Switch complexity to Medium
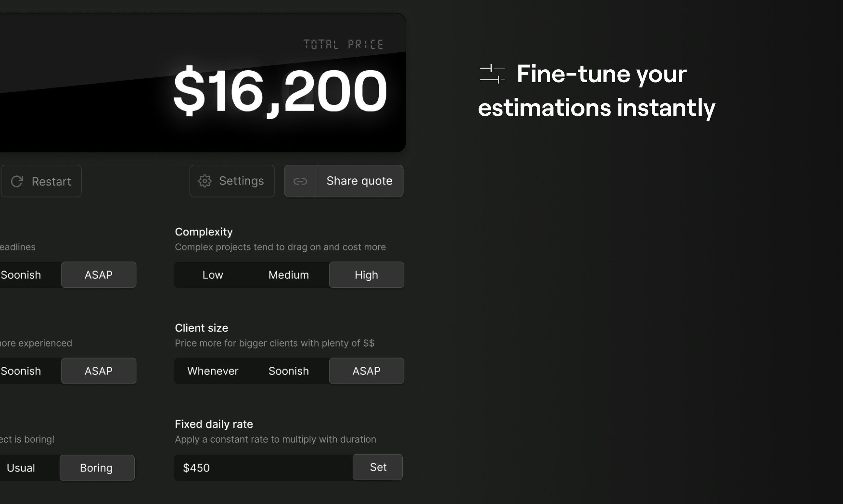843x504 pixels. (289, 275)
